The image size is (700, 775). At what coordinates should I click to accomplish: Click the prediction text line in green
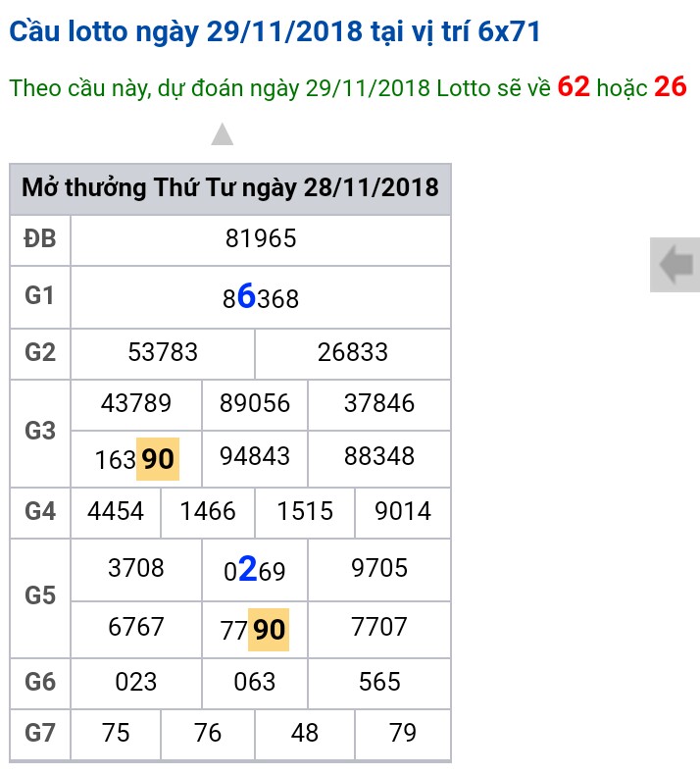(x=348, y=87)
